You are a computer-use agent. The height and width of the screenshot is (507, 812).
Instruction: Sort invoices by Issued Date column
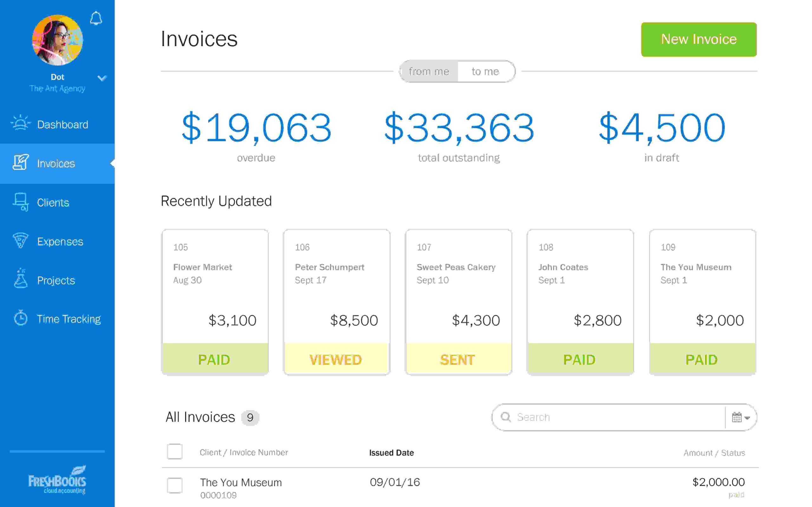[391, 452]
